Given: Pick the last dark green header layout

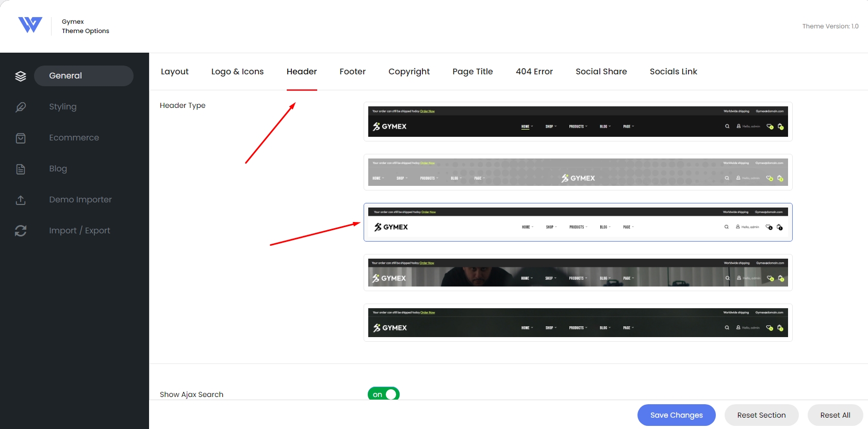Looking at the screenshot, I should pyautogui.click(x=578, y=323).
